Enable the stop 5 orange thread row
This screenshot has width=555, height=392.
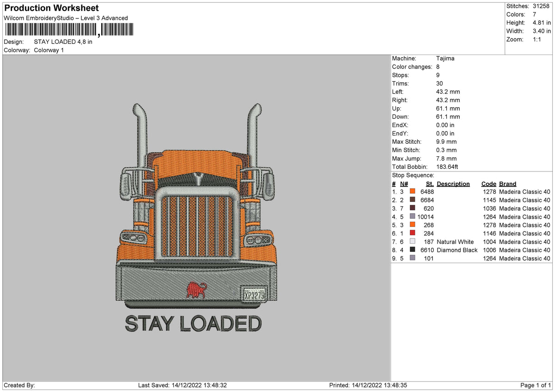point(413,225)
